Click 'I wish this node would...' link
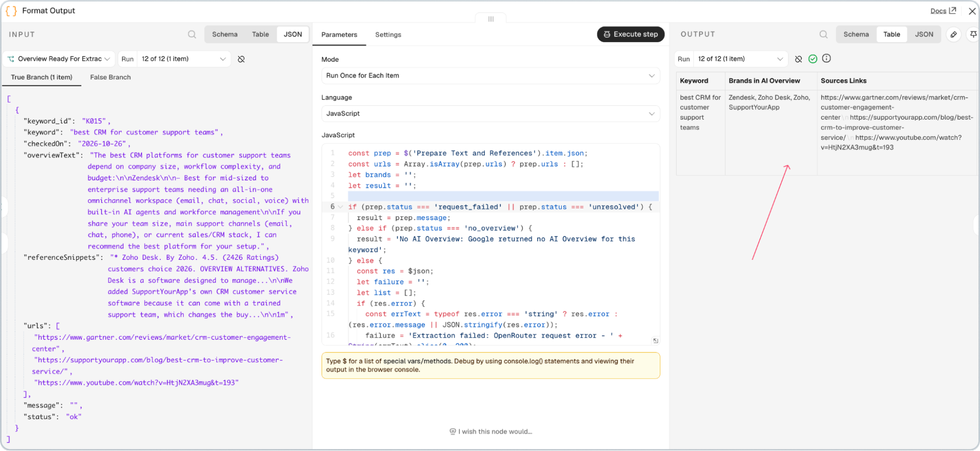980x451 pixels. click(x=491, y=431)
